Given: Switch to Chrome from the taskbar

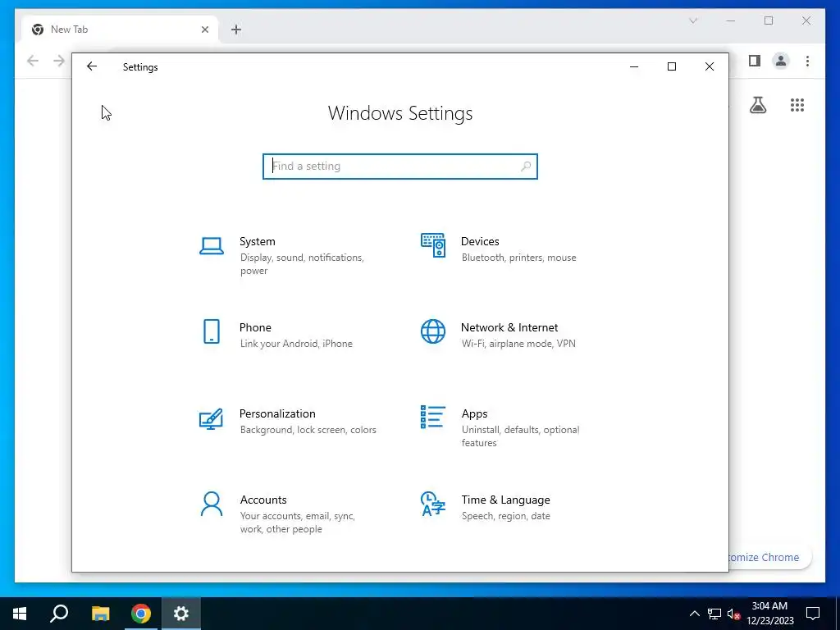Looking at the screenshot, I should tap(141, 614).
